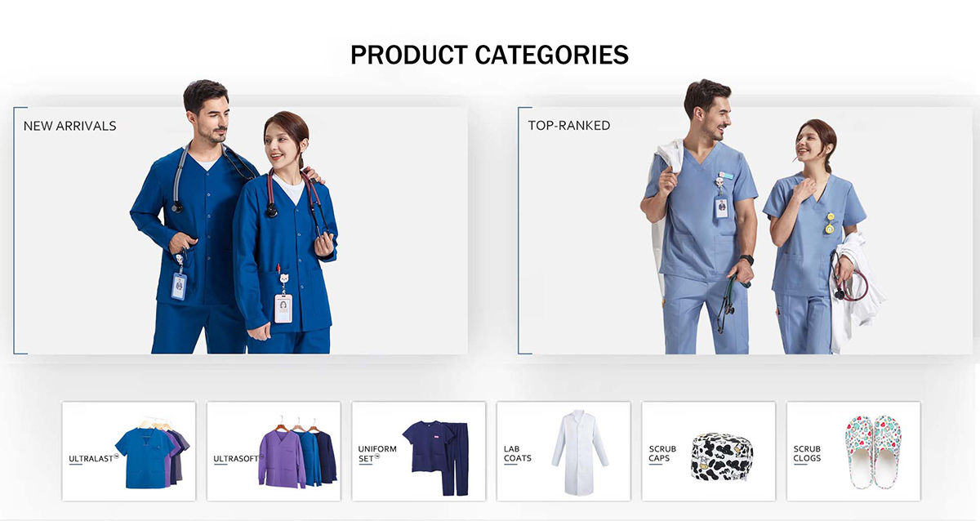Click the TOP-RANKED label text
Image resolution: width=980 pixels, height=521 pixels.
[x=569, y=126]
